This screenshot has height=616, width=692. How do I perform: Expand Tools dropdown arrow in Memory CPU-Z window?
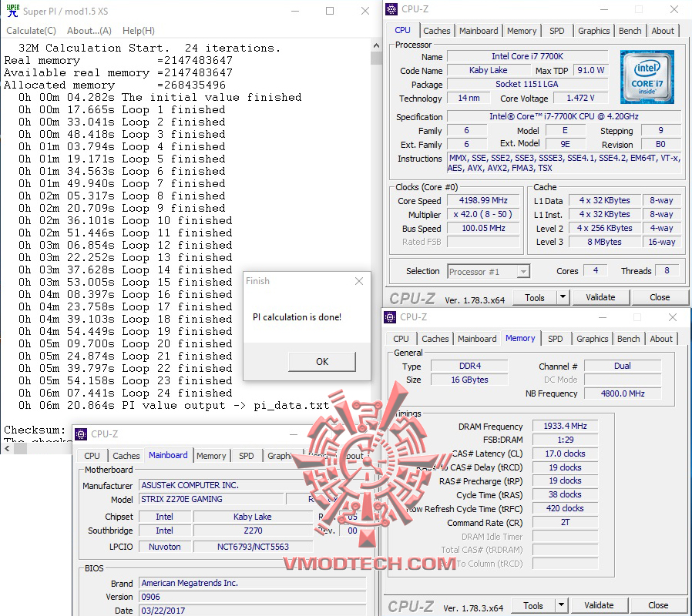(x=561, y=606)
